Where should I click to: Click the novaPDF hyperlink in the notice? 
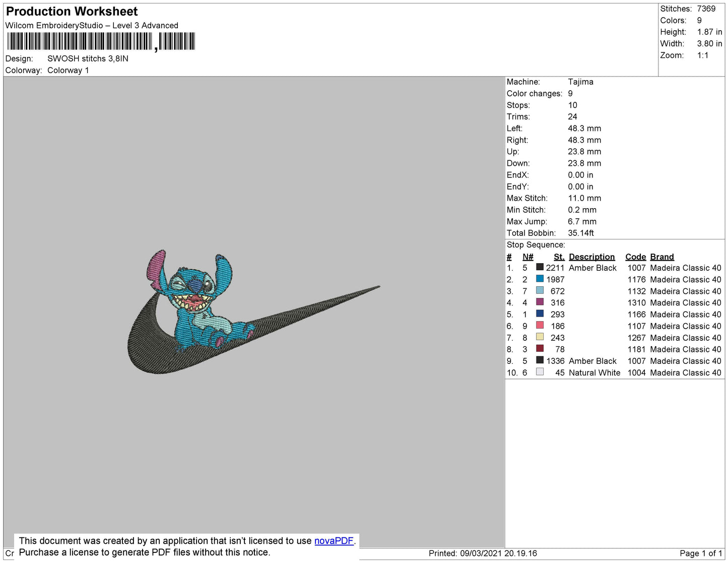pos(334,541)
